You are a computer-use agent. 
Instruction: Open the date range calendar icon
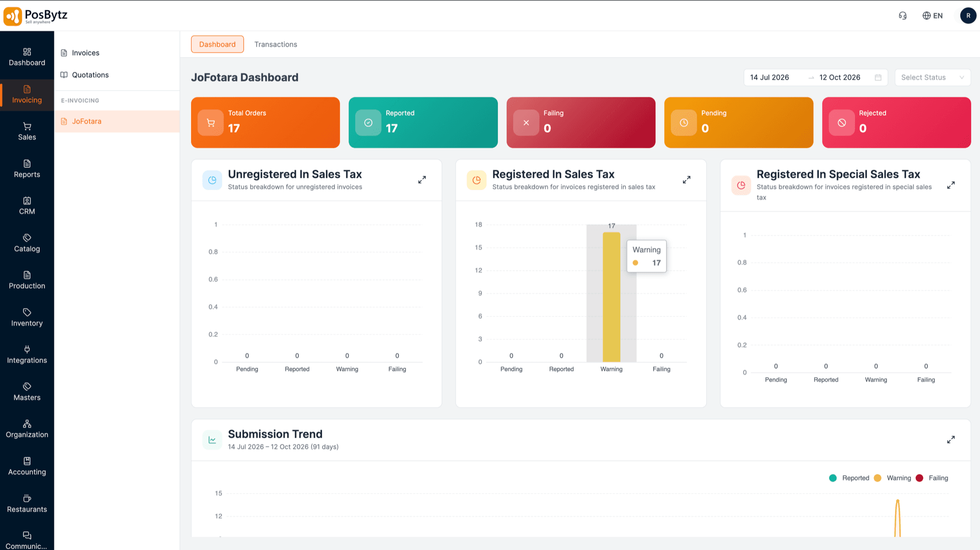pos(878,77)
